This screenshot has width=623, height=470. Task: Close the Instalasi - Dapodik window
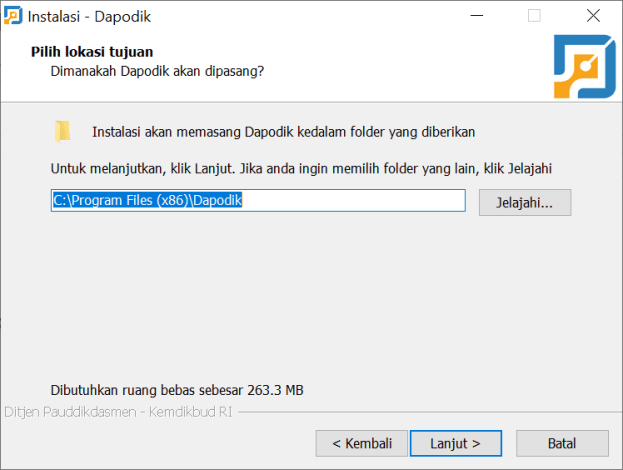click(x=592, y=16)
